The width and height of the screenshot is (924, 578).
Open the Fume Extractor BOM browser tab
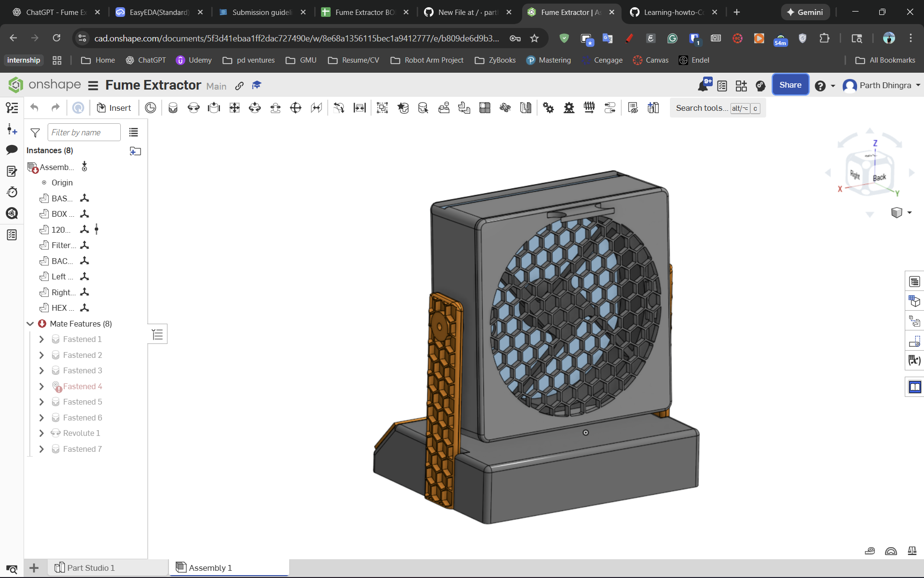pyautogui.click(x=364, y=12)
